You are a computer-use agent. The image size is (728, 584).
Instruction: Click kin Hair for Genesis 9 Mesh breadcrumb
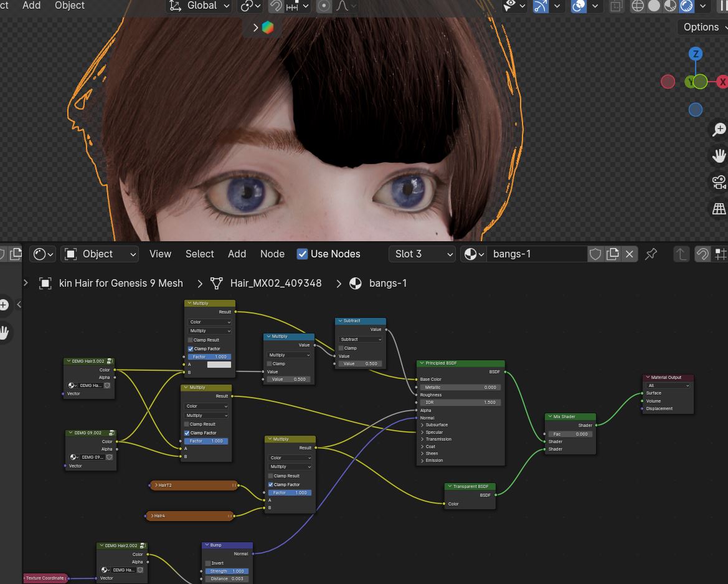click(121, 284)
